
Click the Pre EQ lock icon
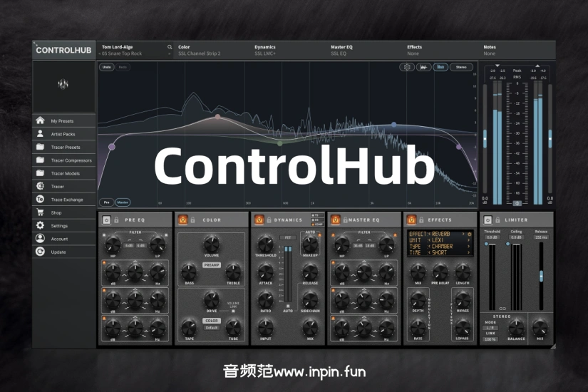[116, 220]
